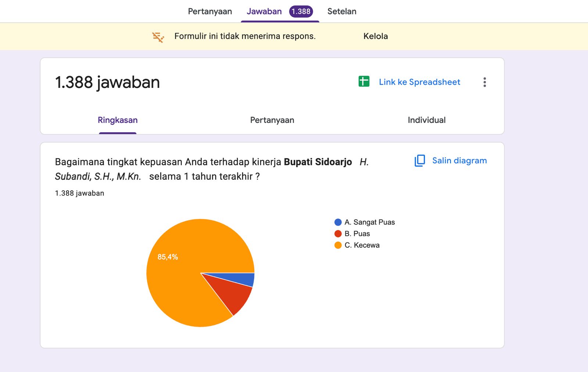588x372 pixels.
Task: Click the orange Kecewa legend dot
Action: point(338,245)
